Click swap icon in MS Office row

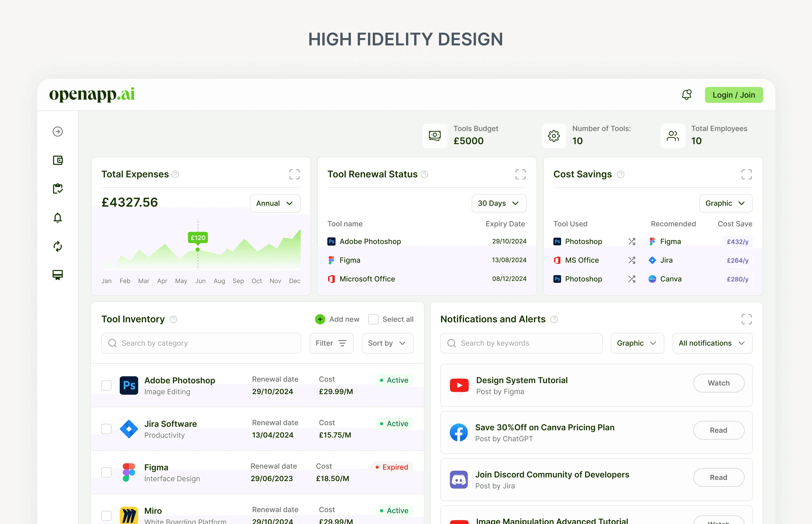[632, 260]
